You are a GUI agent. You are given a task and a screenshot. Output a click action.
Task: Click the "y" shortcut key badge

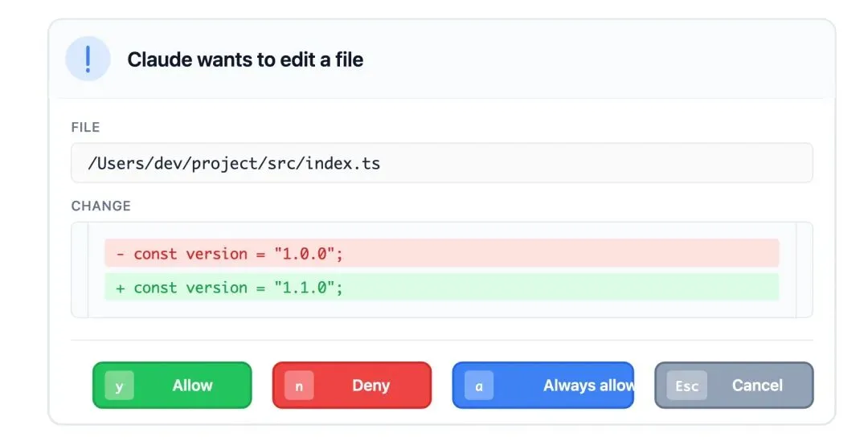coord(120,386)
